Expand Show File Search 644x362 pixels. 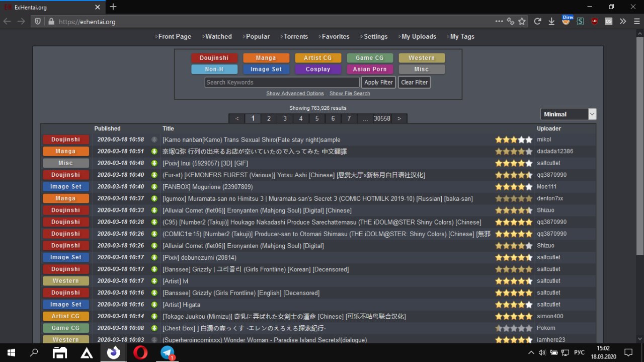350,94
